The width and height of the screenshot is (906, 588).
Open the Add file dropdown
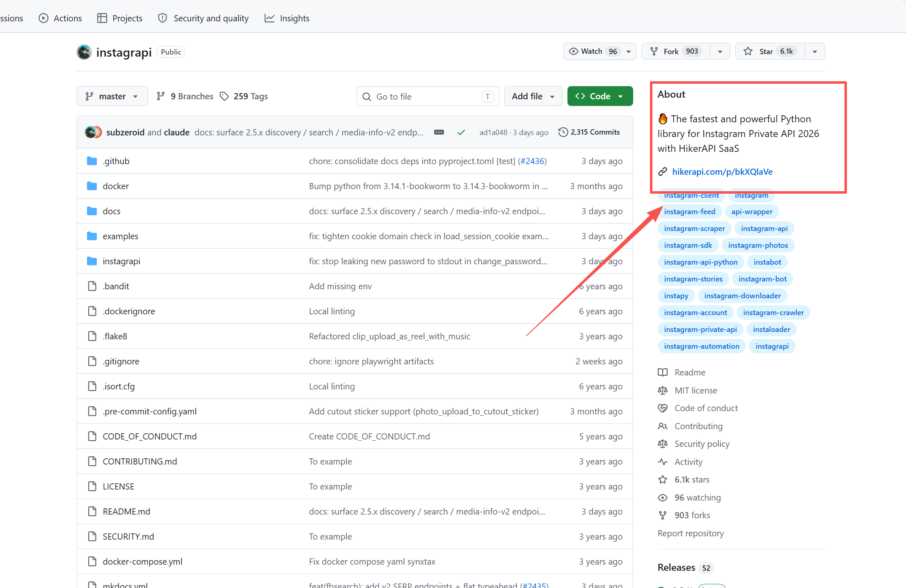click(533, 96)
